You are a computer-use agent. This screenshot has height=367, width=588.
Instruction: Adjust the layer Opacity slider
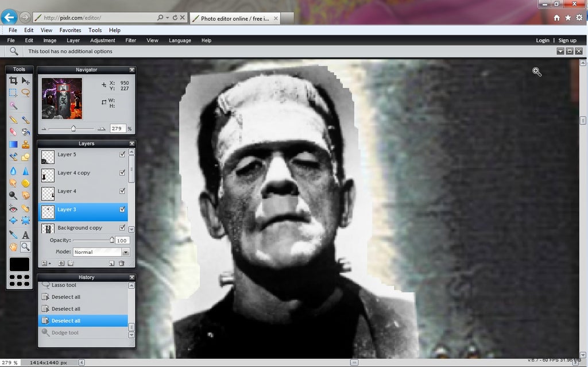coord(112,240)
